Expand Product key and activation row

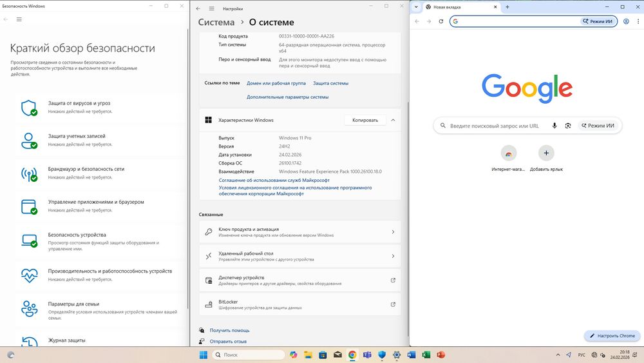(300, 232)
